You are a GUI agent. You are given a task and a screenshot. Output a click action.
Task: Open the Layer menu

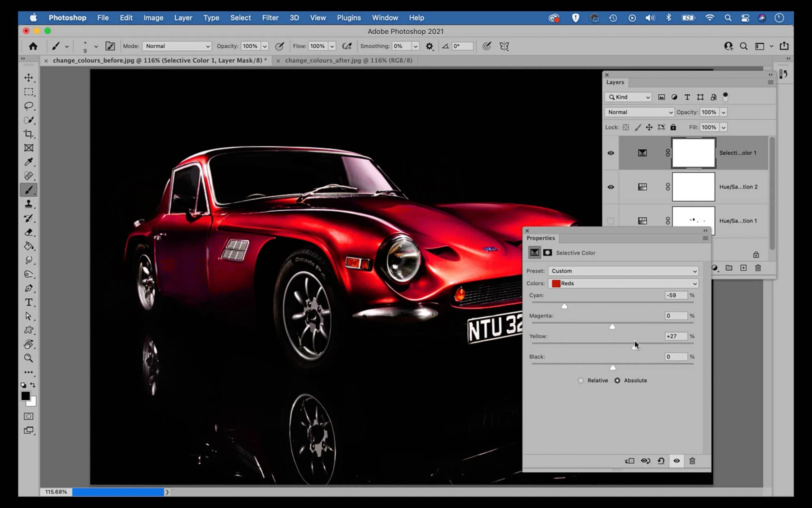pos(183,18)
